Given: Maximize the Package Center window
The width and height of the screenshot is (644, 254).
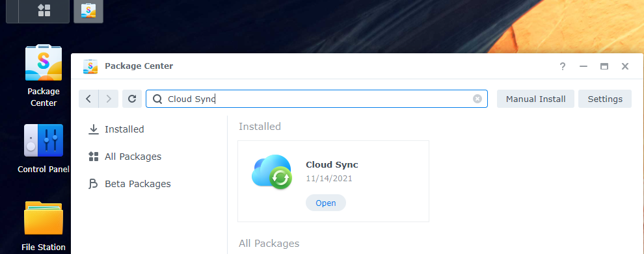Looking at the screenshot, I should coord(604,66).
